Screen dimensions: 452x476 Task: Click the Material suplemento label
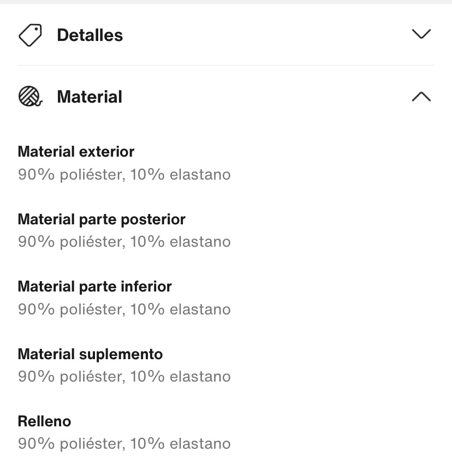(x=90, y=354)
